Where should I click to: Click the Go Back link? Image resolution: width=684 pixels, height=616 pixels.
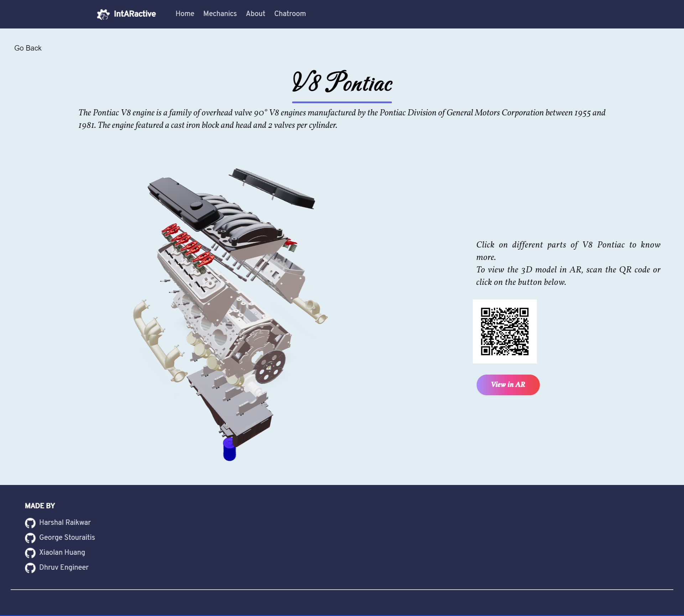click(x=28, y=48)
